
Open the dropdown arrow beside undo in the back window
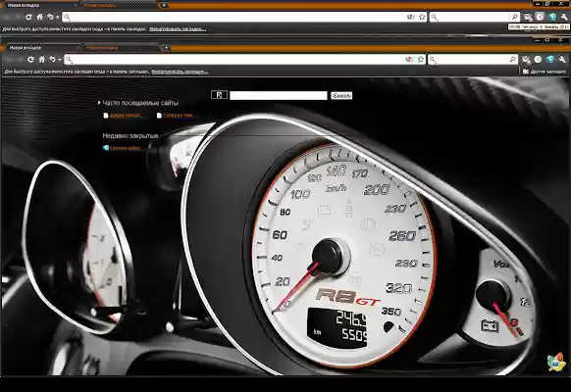coord(57,17)
